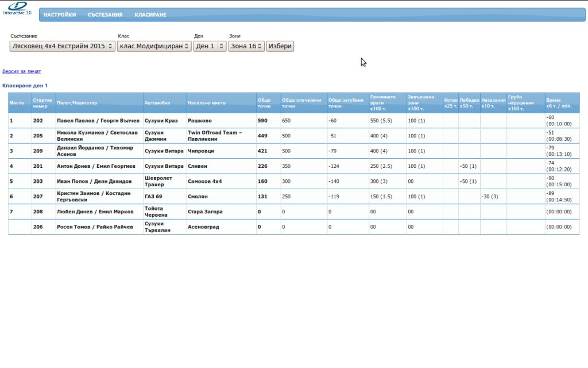Click total points value 421
Viewport: 588px width, 368px height.
pyautogui.click(x=262, y=151)
